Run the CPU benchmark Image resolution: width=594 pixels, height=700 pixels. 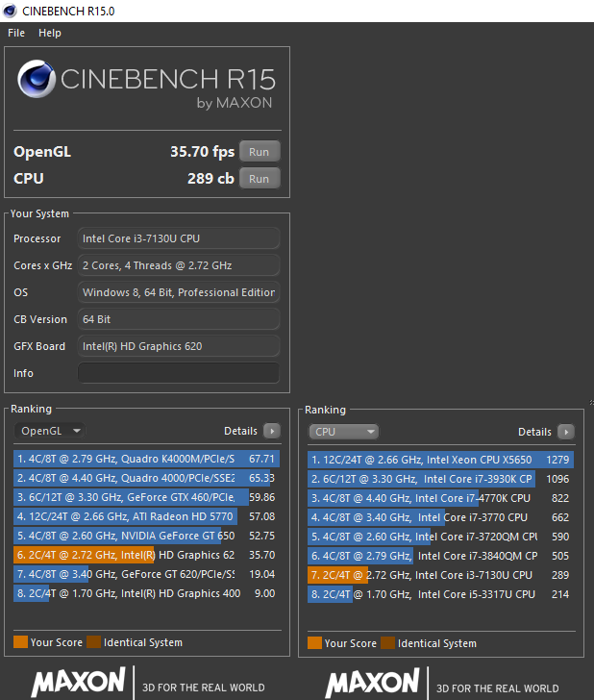point(260,179)
